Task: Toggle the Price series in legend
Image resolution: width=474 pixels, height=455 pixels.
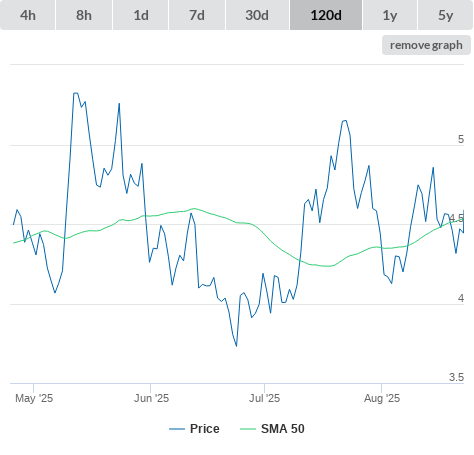Action: click(205, 429)
